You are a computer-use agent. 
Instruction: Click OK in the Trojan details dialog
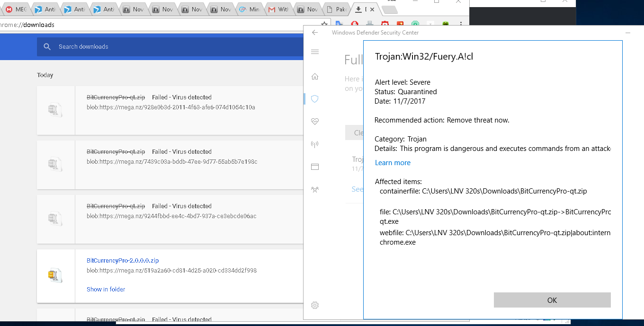coord(552,300)
